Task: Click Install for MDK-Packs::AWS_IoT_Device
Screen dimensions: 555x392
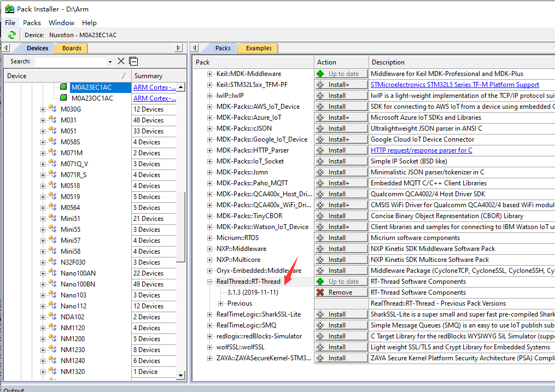Action: pyautogui.click(x=342, y=107)
